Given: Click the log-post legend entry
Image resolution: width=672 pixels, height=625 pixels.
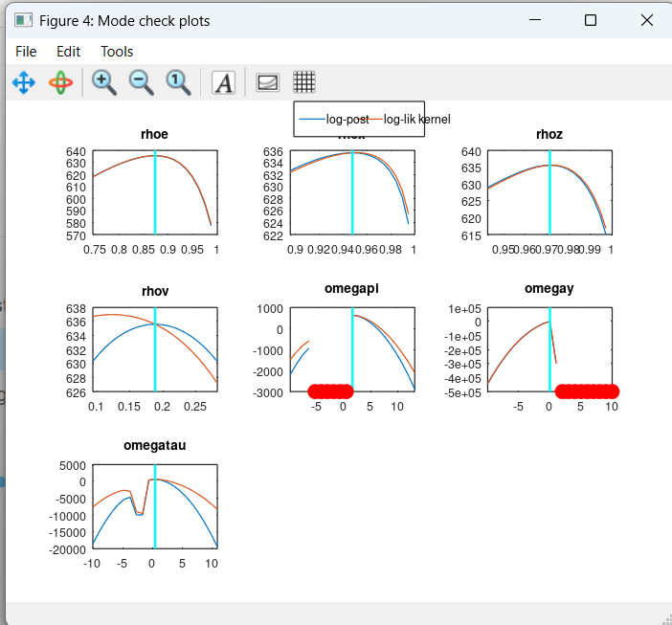Looking at the screenshot, I should tap(335, 120).
